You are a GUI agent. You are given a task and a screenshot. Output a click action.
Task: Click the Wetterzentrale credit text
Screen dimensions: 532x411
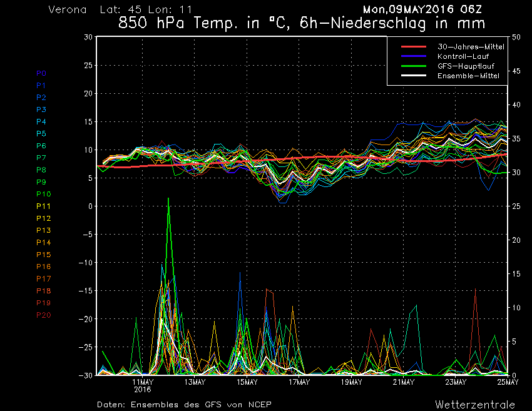[x=475, y=405]
